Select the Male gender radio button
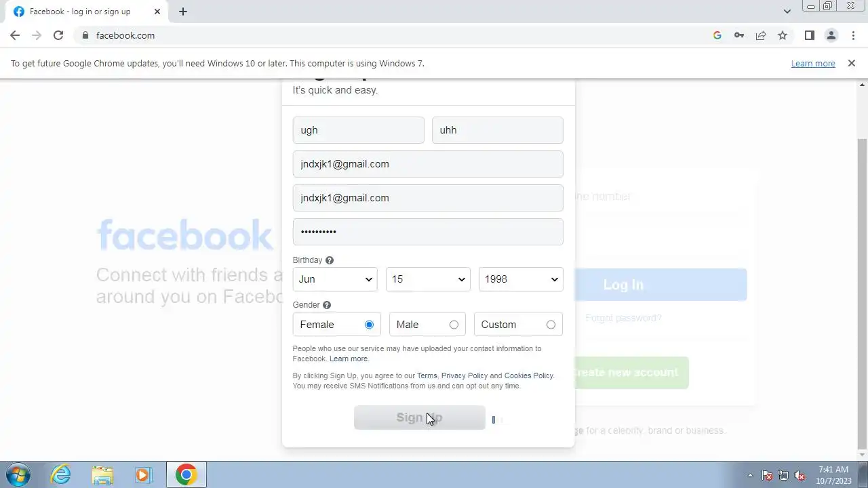The height and width of the screenshot is (488, 868). [454, 325]
